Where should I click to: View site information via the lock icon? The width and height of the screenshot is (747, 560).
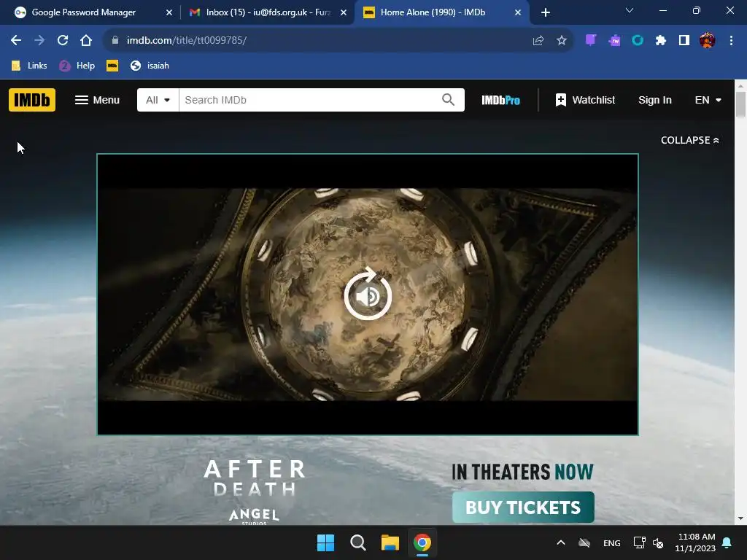(115, 41)
